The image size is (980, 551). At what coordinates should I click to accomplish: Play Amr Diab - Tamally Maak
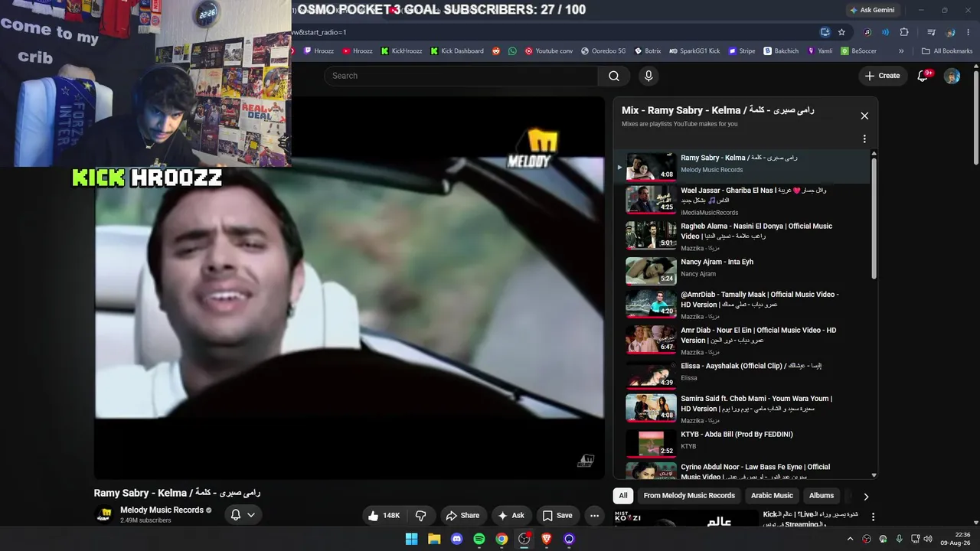point(743,305)
